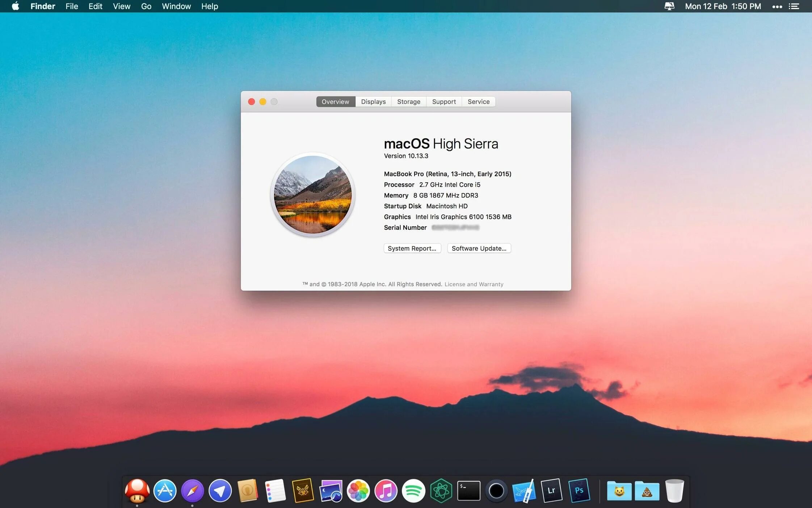Launch Photoshop from the dock
812x508 pixels.
(579, 491)
